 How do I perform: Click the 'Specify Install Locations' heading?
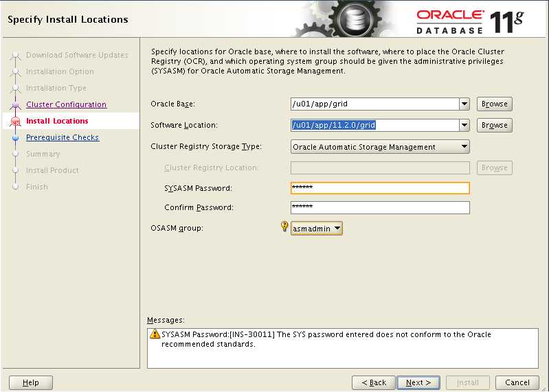click(x=68, y=20)
